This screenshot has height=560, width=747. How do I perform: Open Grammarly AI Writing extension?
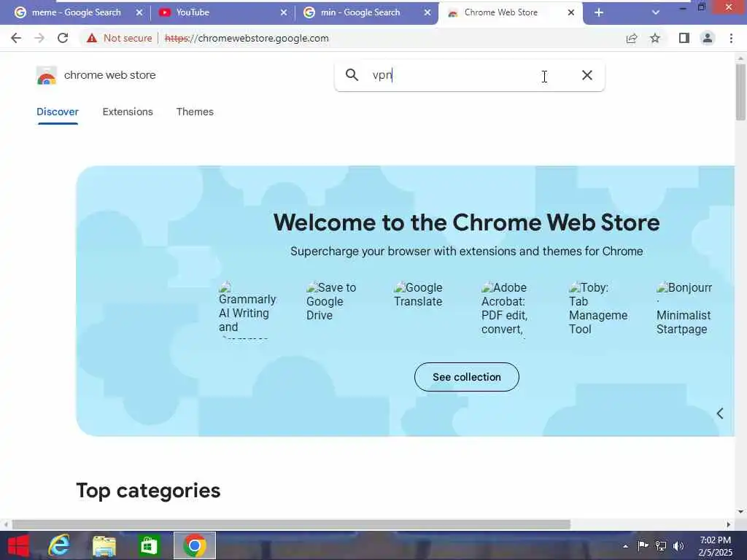[x=247, y=309]
